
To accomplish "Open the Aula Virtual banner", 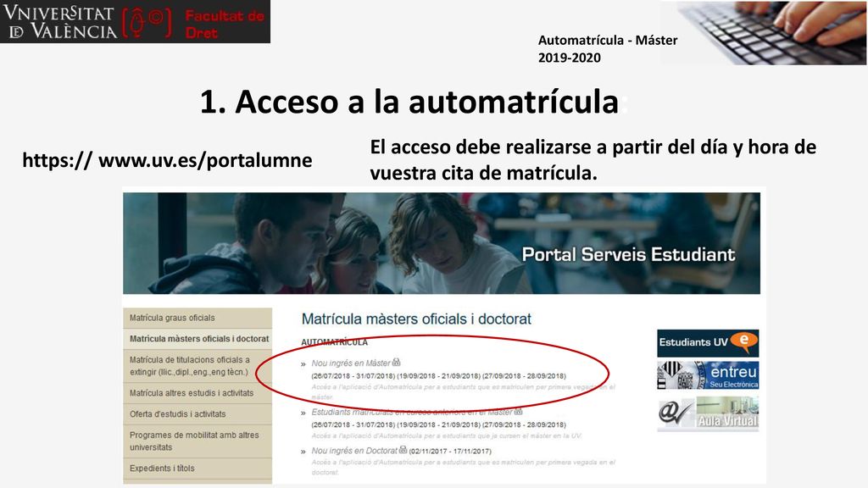I will point(708,413).
